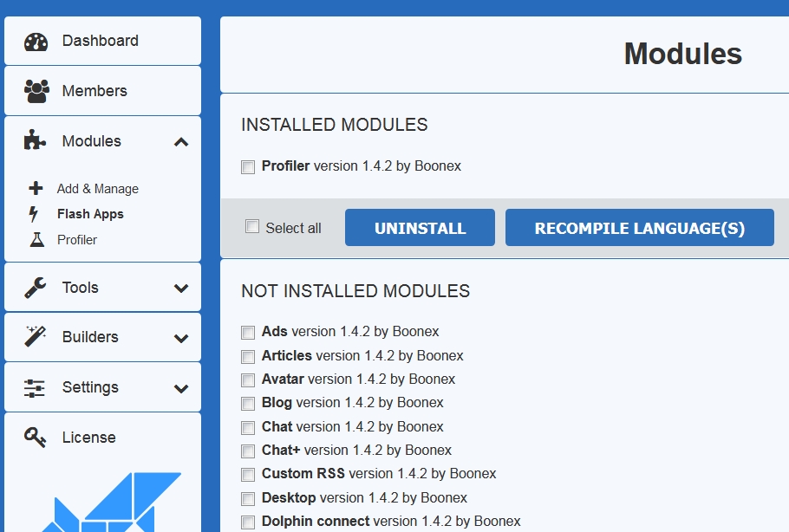Click the Tools wrench icon

(36, 288)
